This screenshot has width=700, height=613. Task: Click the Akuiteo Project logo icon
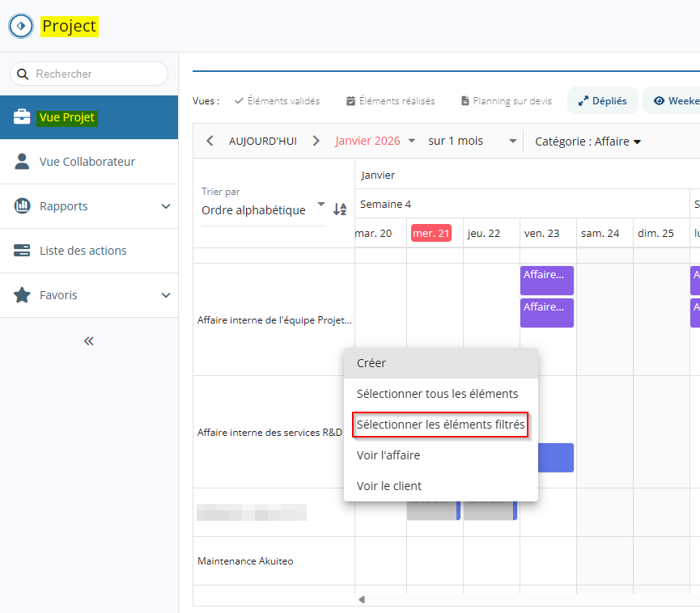(21, 26)
